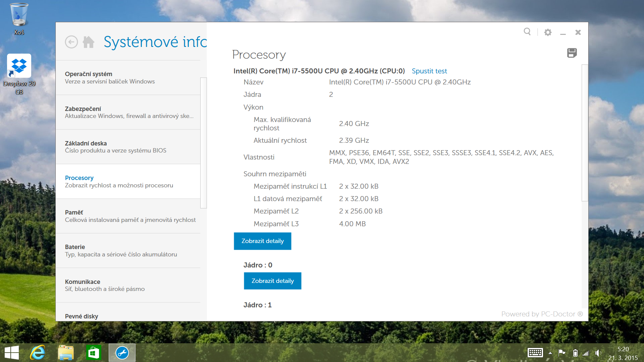Open settings gear icon

click(548, 32)
